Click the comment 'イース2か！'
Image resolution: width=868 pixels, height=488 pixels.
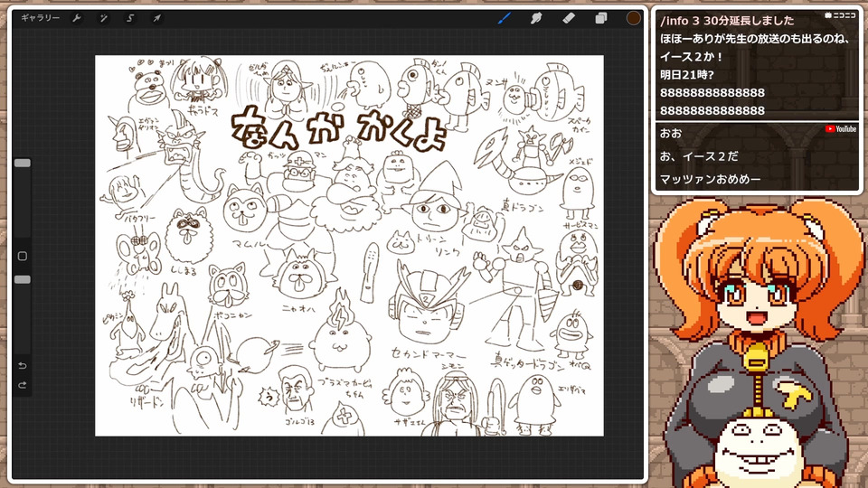pos(692,57)
